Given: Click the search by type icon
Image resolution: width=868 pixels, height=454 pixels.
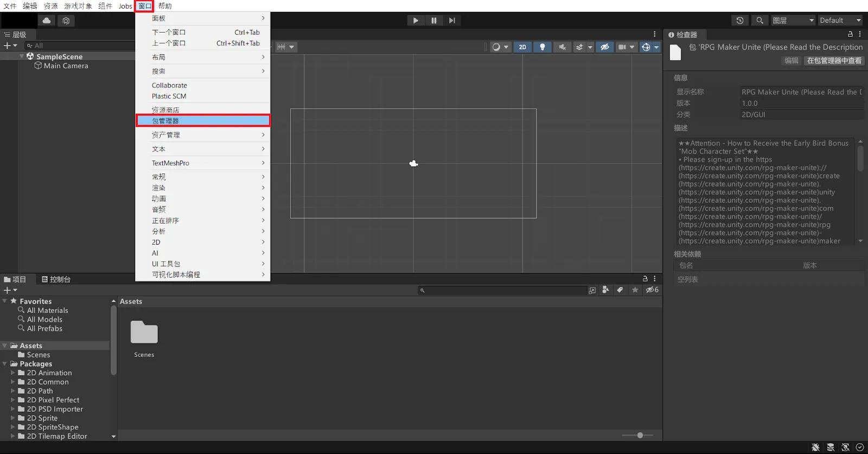Looking at the screenshot, I should [x=605, y=290].
